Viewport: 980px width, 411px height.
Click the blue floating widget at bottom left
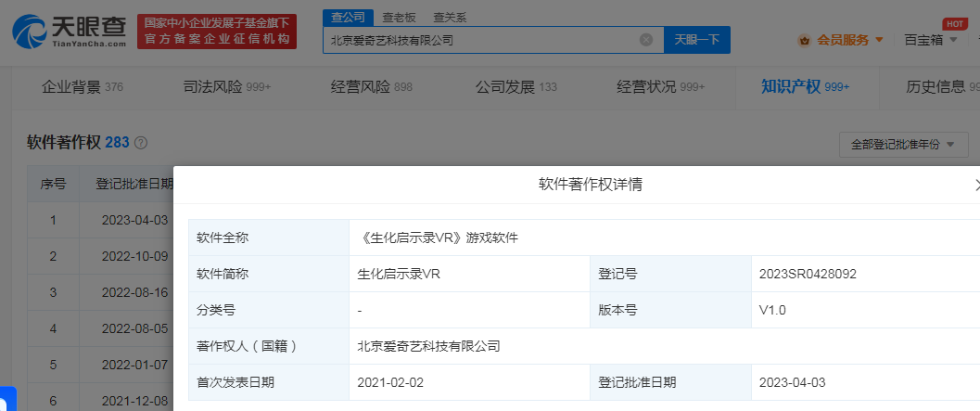[x=7, y=399]
